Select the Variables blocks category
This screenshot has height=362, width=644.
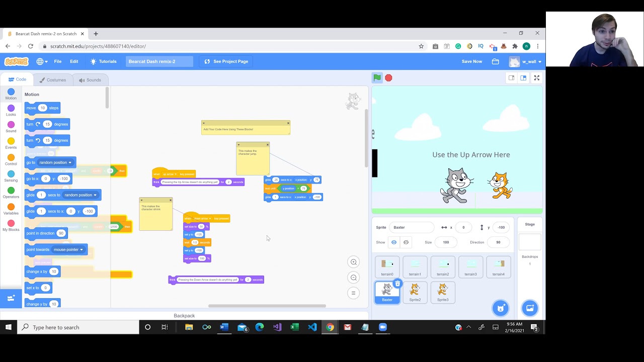click(x=11, y=209)
